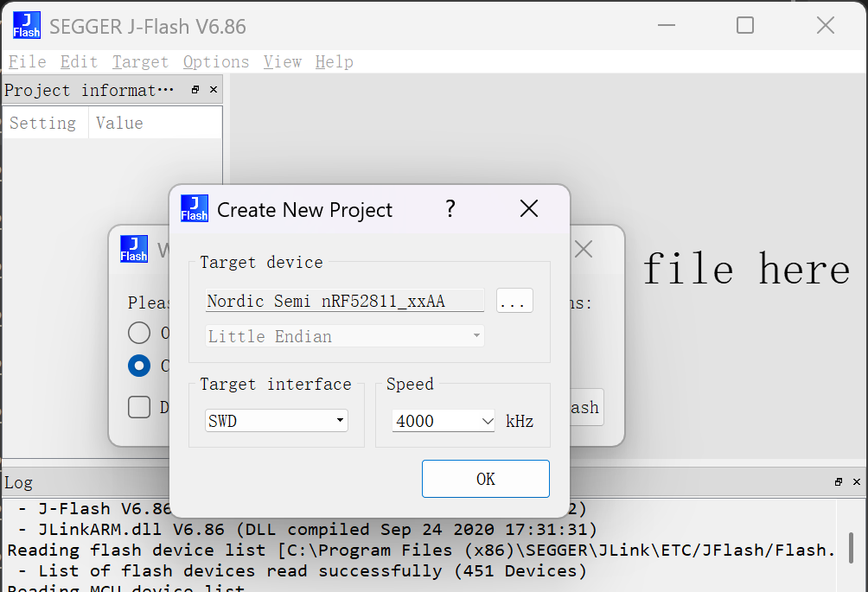Click the question mark help button in dialog
Viewport: 868px width, 592px height.
[x=450, y=208]
